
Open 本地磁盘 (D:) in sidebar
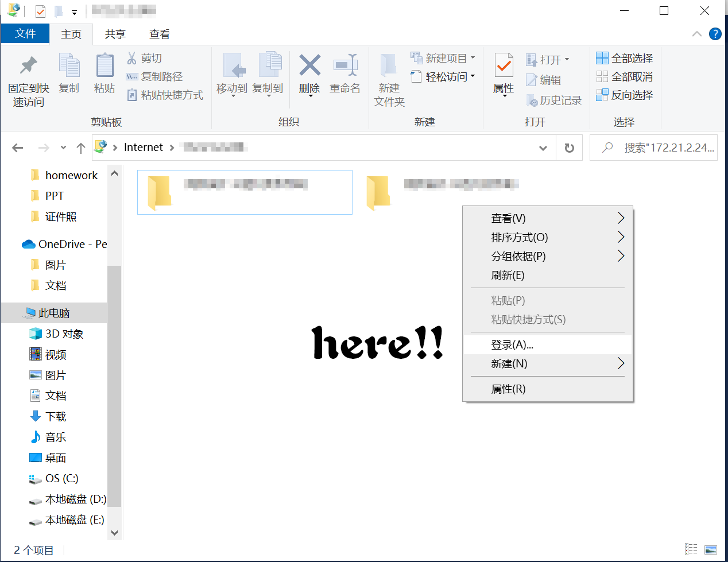pos(68,499)
